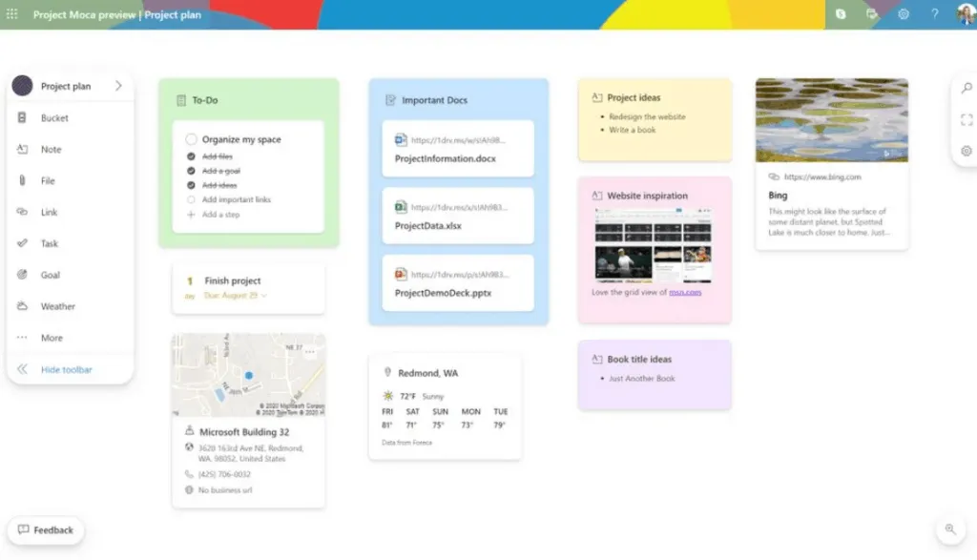Select the Note tool icon
Image resolution: width=977 pixels, height=560 pixels.
[x=22, y=150]
